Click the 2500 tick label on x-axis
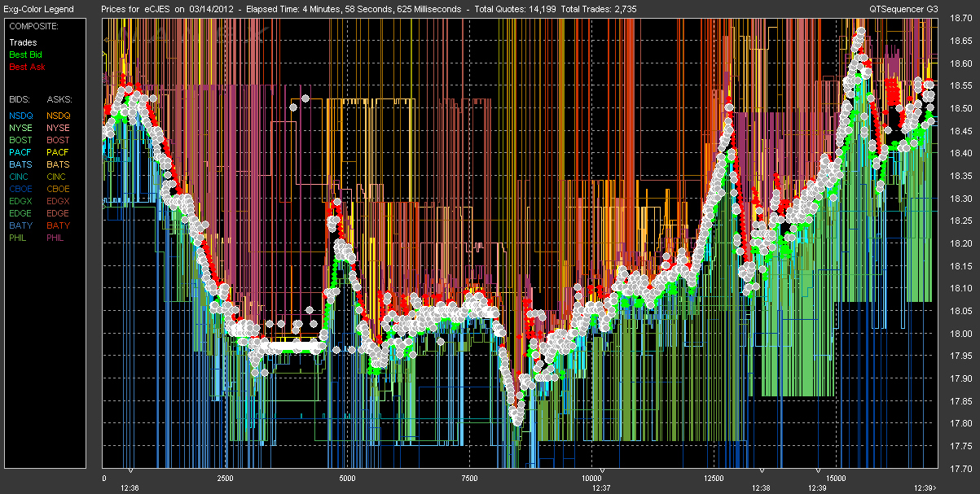980x494 pixels. point(226,478)
